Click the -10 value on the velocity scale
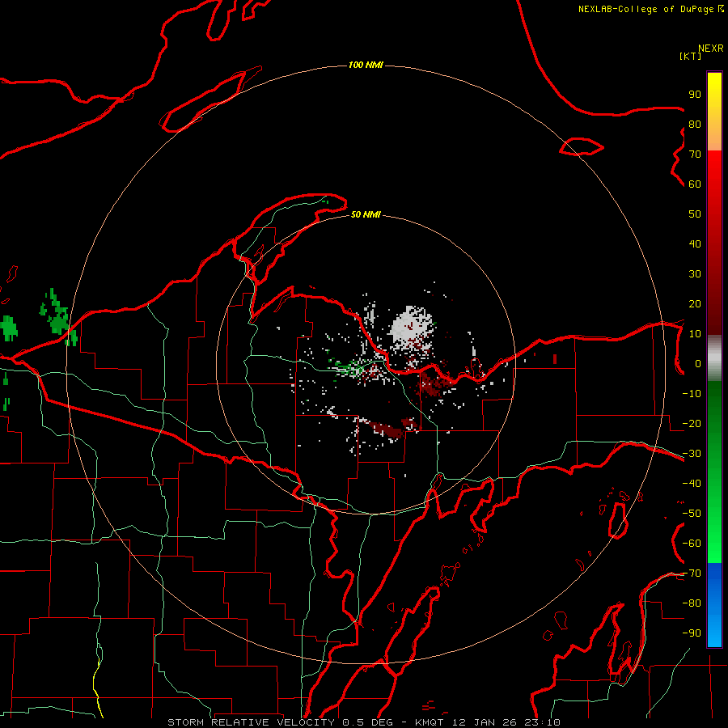 pos(692,394)
